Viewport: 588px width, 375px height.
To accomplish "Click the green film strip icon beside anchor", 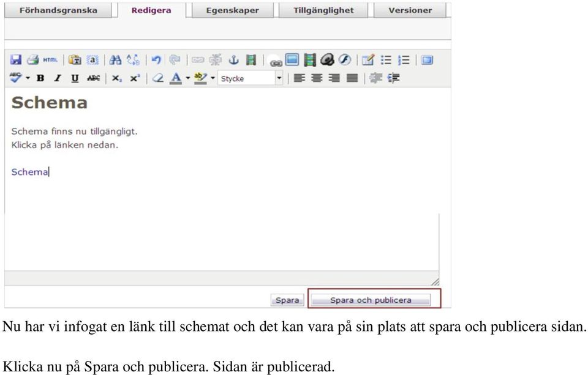I will tap(251, 60).
